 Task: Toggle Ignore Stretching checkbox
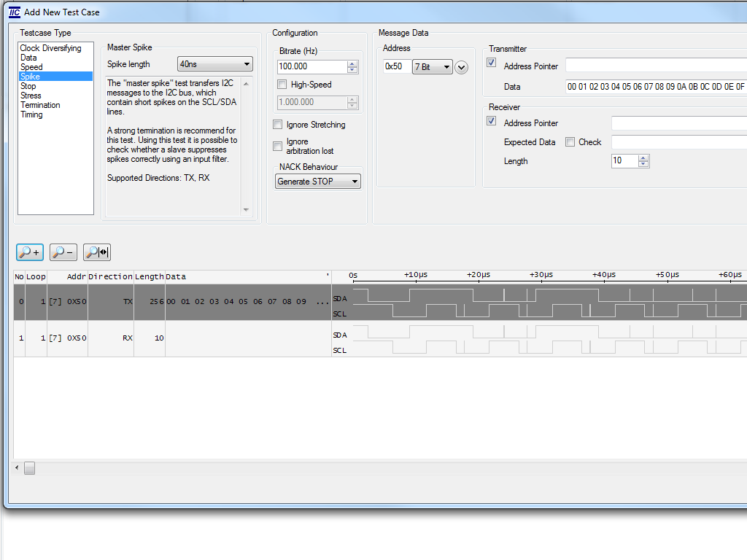point(278,125)
